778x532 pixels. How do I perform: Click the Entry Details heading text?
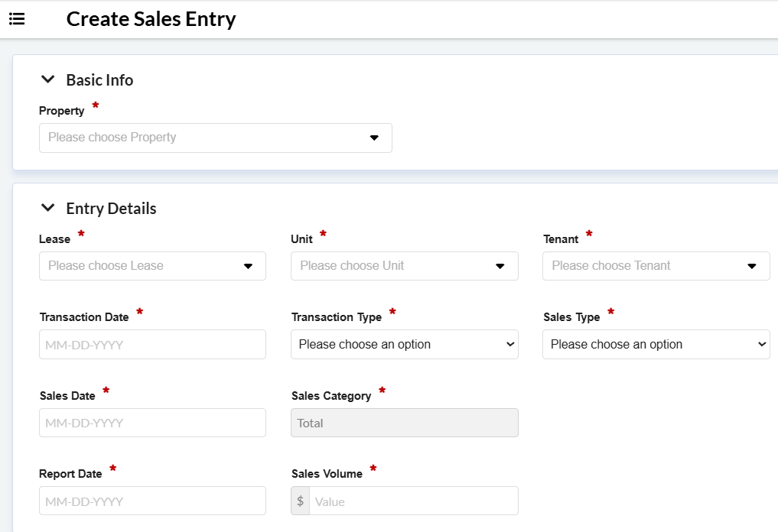[111, 208]
